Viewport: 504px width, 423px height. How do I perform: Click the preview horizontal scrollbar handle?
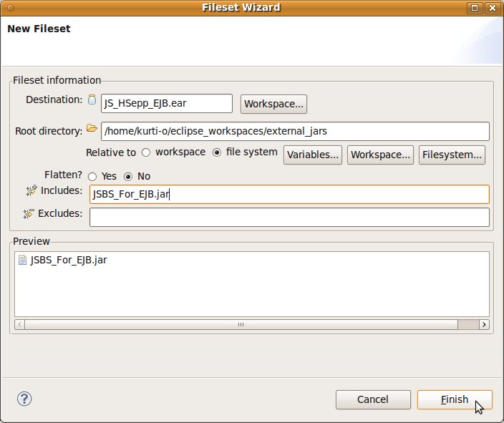[241, 324]
